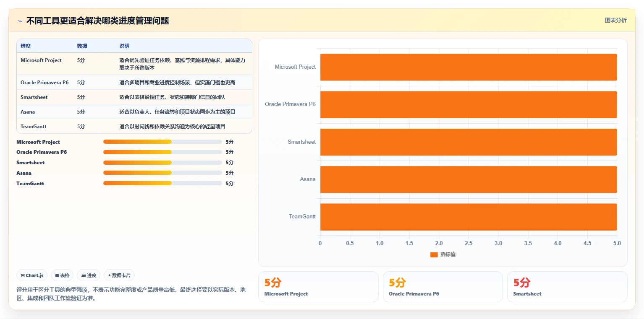Viewport: 644px width, 319px height.
Task: Click the TeamGantt chart bar
Action: click(x=469, y=217)
